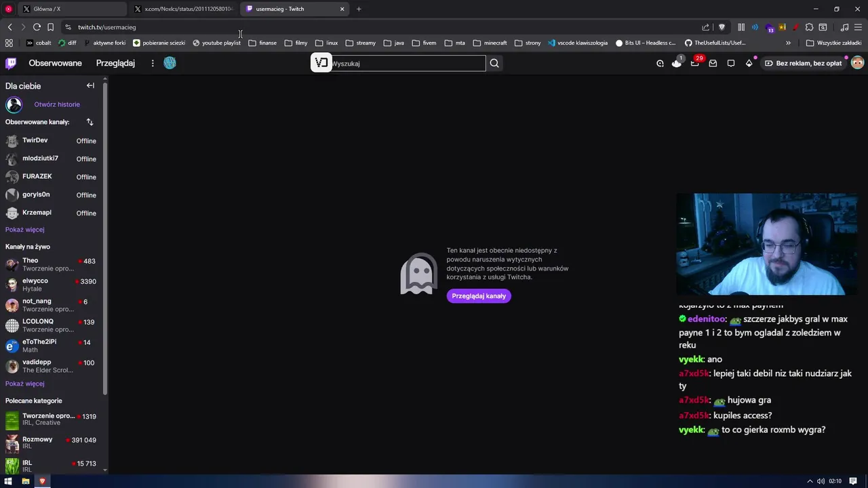This screenshot has width=868, height=488.
Task: Click the Bez reklam, bez opłat button
Action: (803, 63)
